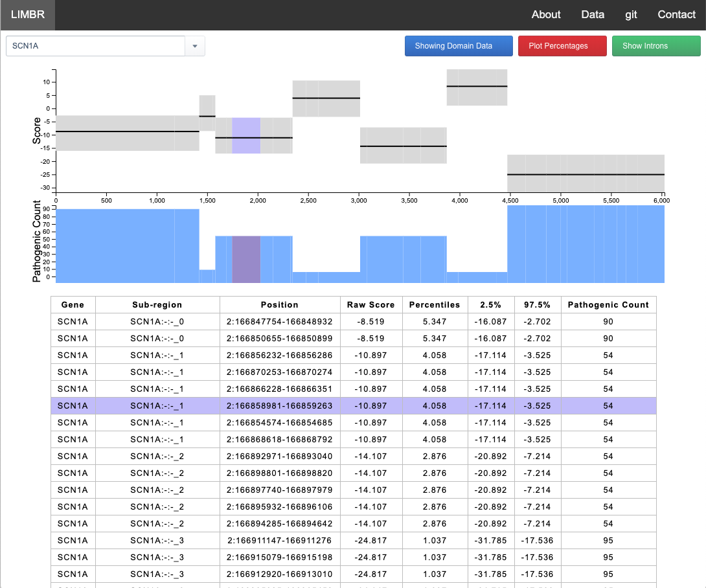The image size is (706, 588).
Task: Open the git navigation item
Action: point(631,15)
